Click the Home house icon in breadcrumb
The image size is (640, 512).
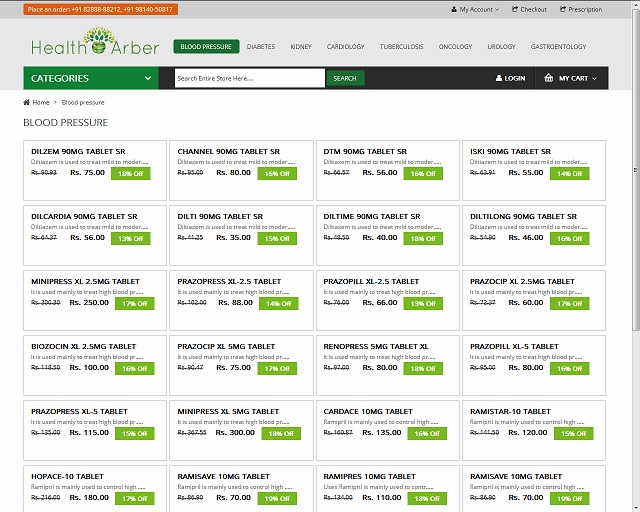[x=27, y=102]
